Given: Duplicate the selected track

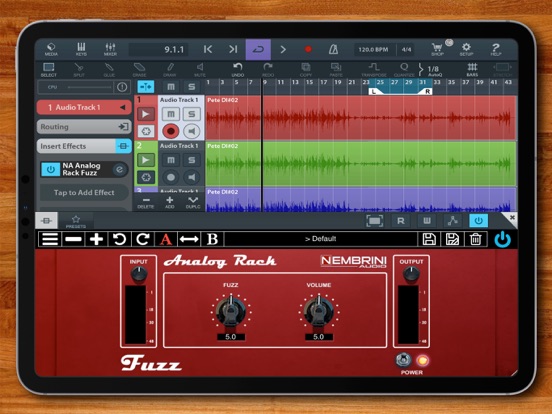Looking at the screenshot, I should click(193, 202).
